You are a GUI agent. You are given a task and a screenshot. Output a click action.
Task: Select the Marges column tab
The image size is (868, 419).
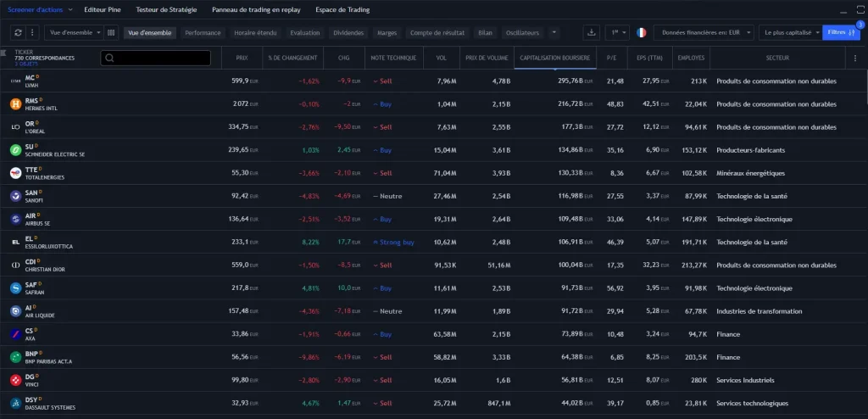[387, 33]
